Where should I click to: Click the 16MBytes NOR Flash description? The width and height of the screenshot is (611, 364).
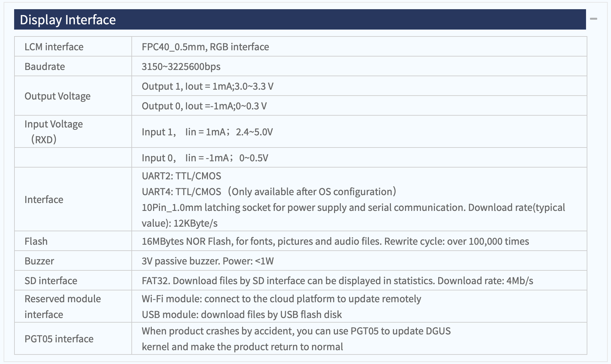(335, 241)
